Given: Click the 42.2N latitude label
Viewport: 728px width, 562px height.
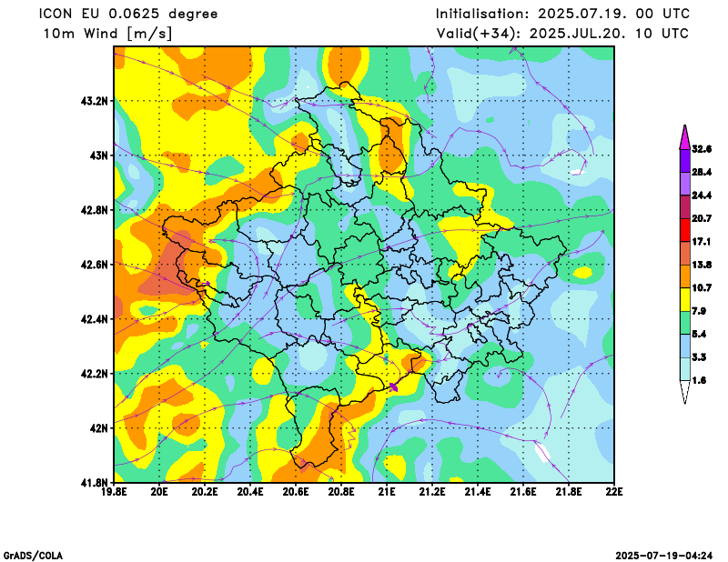Looking at the screenshot, I should (95, 374).
